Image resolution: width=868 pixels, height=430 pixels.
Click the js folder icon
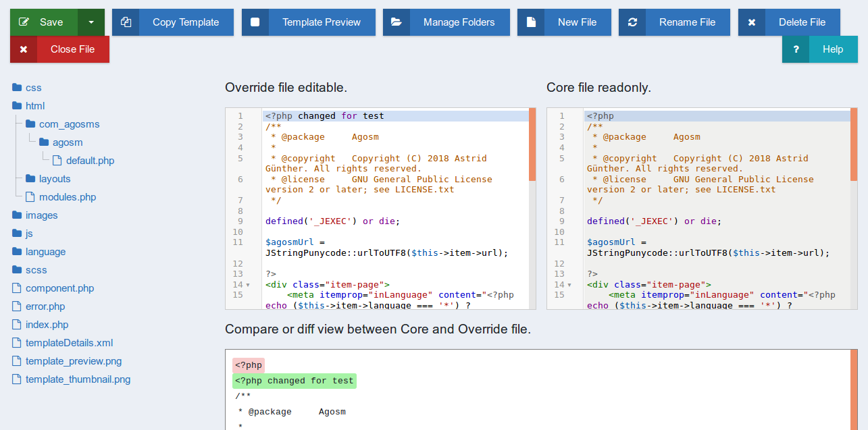[x=17, y=234]
